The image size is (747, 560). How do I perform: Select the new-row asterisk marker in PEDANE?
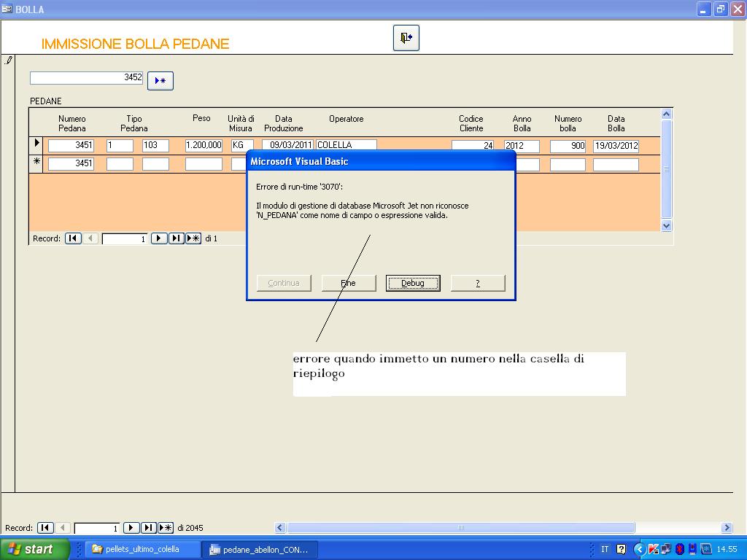tap(36, 164)
